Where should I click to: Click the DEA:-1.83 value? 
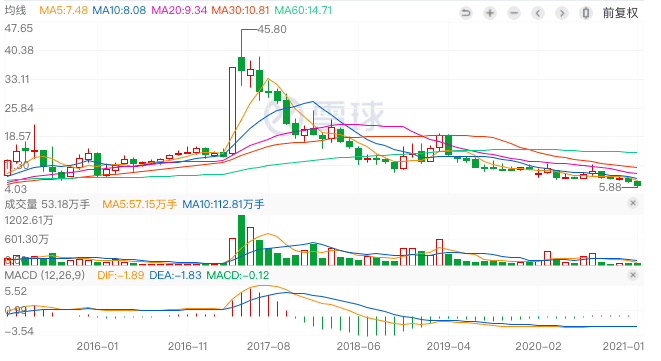point(175,275)
